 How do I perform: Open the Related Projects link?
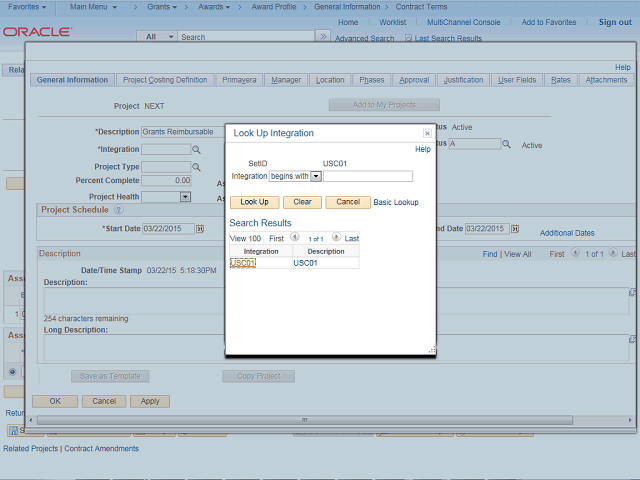click(x=31, y=449)
